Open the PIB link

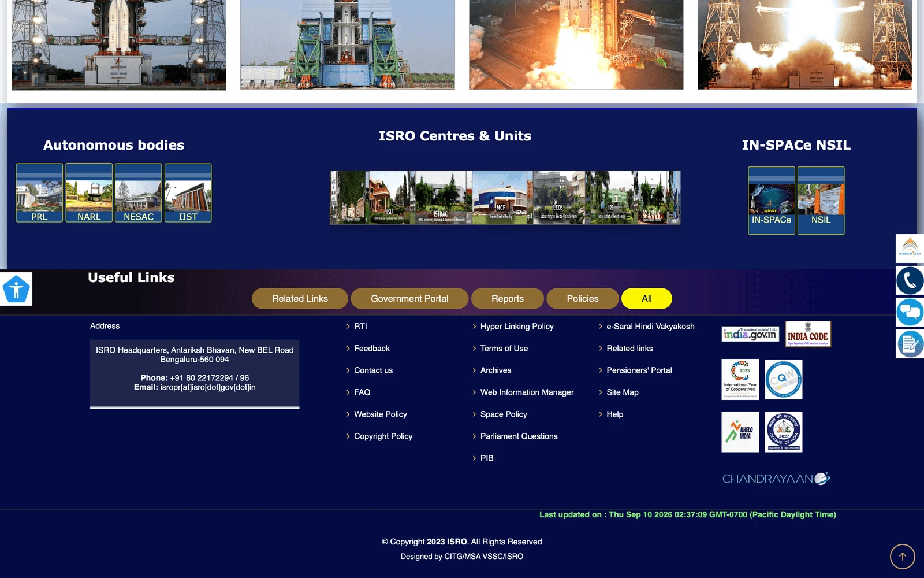coord(487,458)
